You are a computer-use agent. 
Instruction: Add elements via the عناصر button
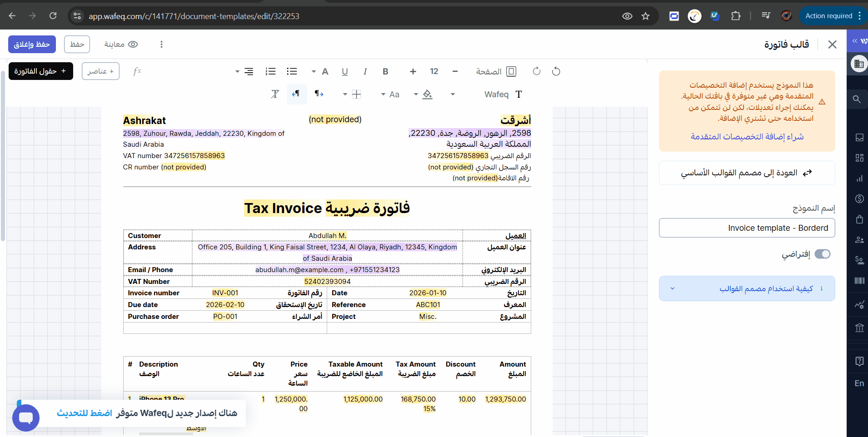tap(101, 71)
